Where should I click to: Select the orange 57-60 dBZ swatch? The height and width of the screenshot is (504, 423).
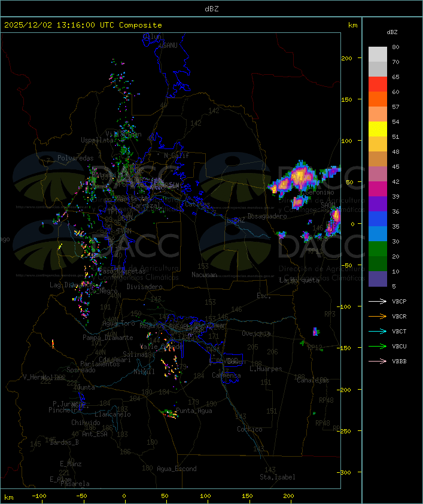pyautogui.click(x=378, y=99)
